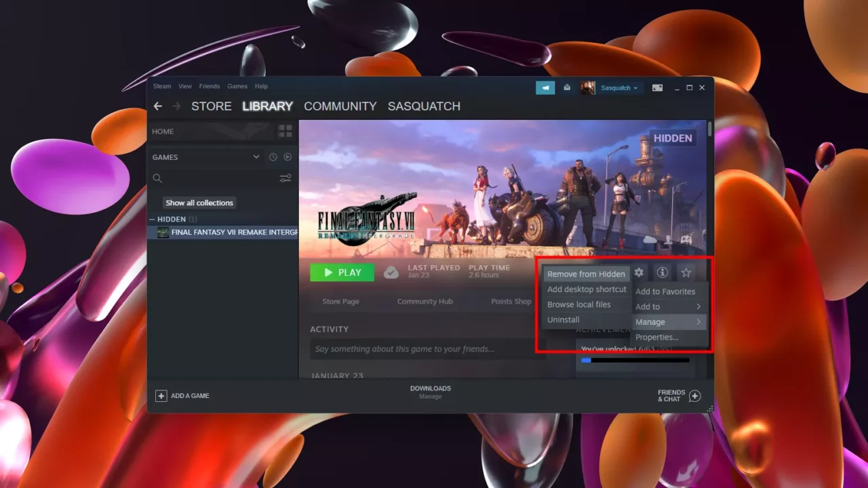Click PLAY TIME 2.6 hours text

click(x=490, y=272)
